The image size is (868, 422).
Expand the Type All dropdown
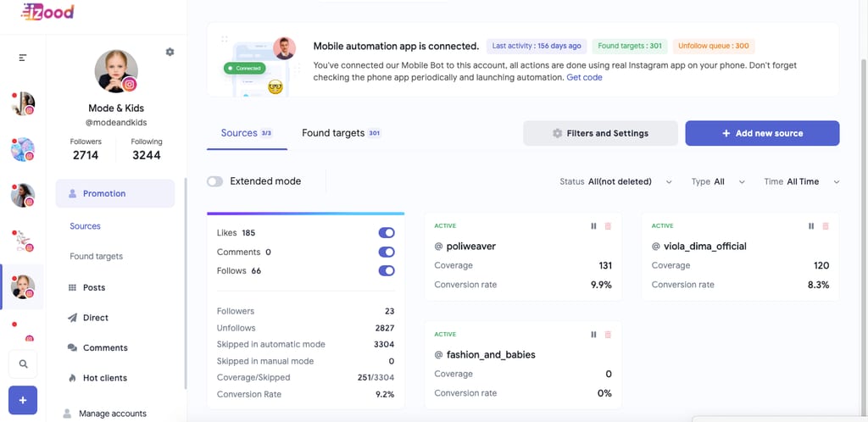(x=718, y=181)
